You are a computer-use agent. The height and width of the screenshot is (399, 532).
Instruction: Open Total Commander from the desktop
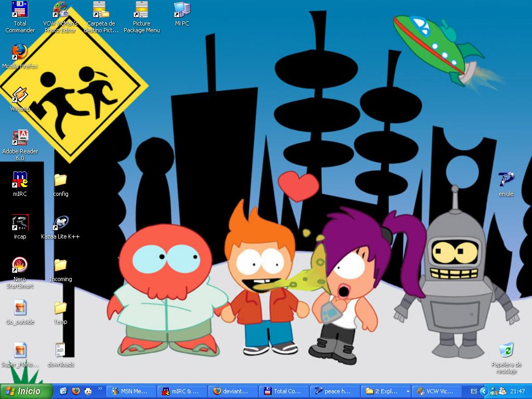(19, 16)
